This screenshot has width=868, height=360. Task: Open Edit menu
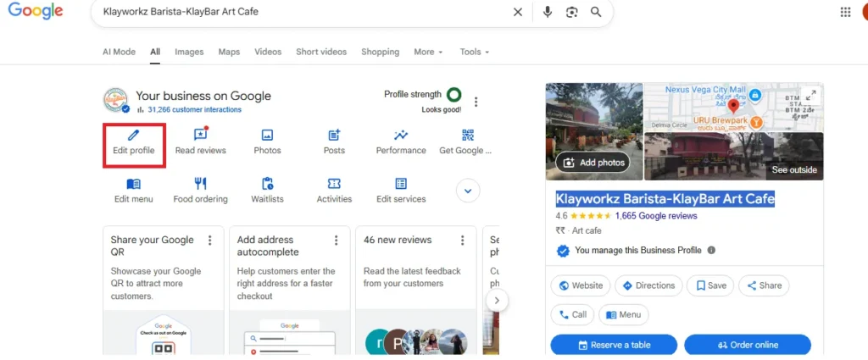tap(133, 191)
